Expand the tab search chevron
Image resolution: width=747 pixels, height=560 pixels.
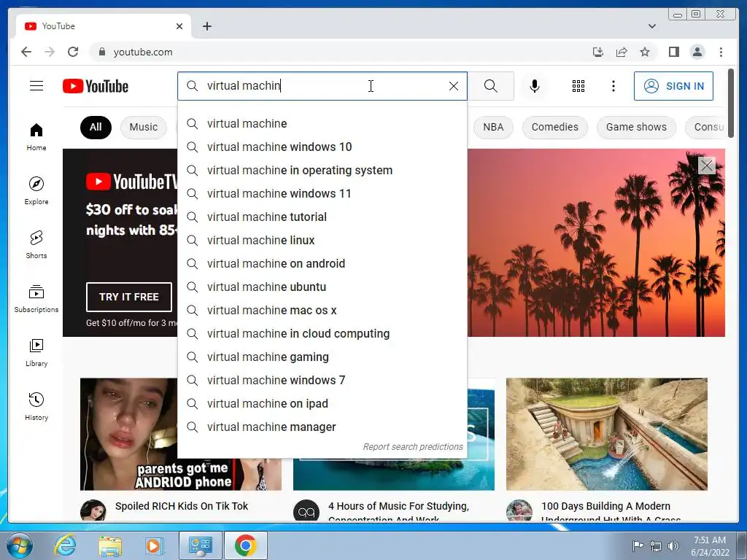click(x=652, y=26)
